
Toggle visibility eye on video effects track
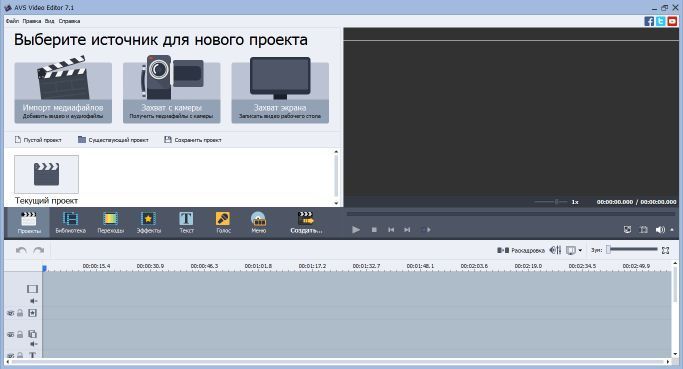[x=10, y=313]
